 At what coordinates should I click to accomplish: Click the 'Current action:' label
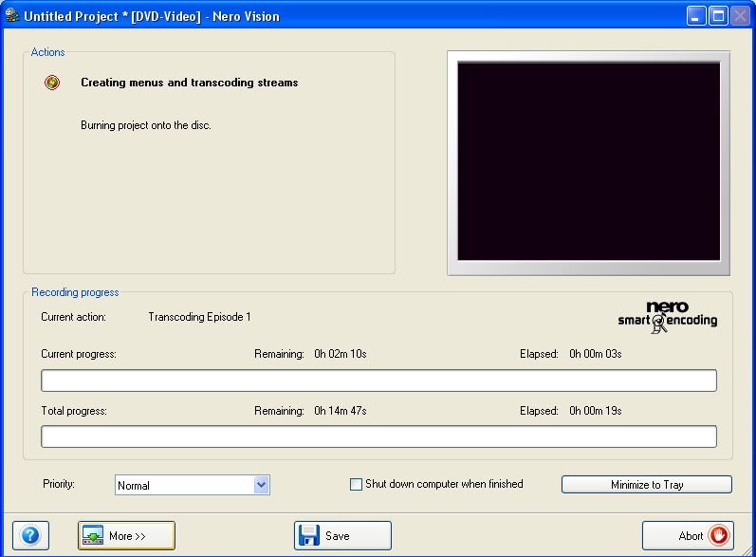[x=73, y=317]
